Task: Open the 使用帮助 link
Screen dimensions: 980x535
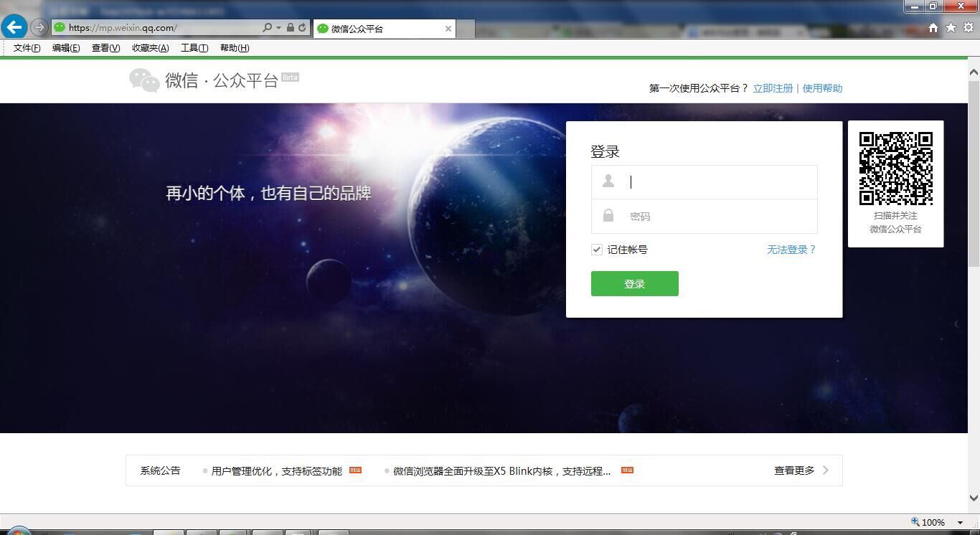Action: pyautogui.click(x=822, y=88)
